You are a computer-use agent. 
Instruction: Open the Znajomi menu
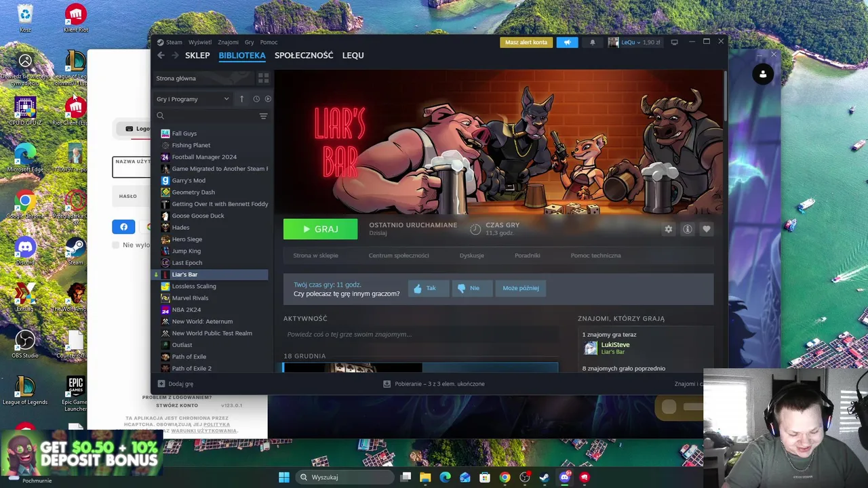click(228, 42)
